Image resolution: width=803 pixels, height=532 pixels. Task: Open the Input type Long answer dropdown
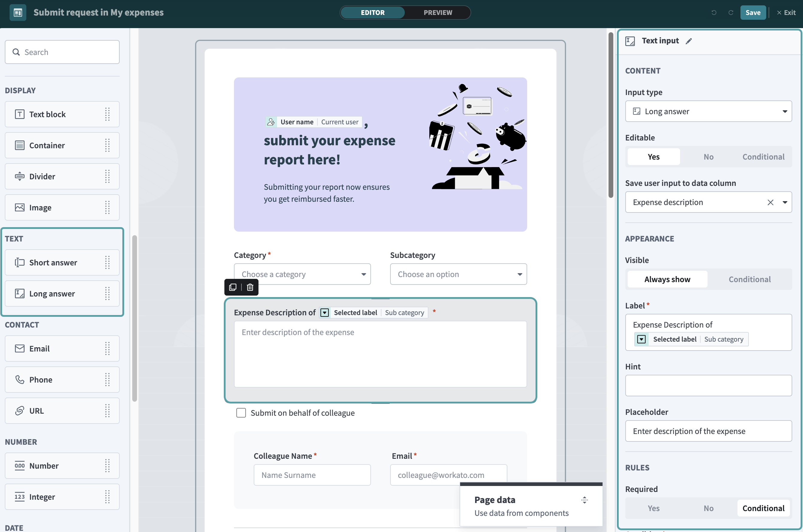(x=708, y=111)
